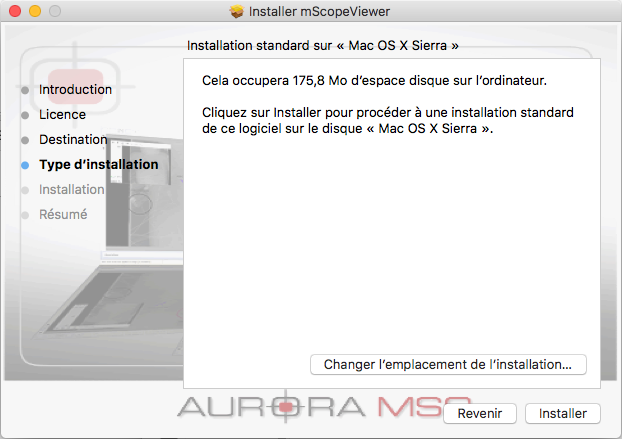Click the grey bullet beside Licence
Screen dimensions: 622x439
[25, 115]
